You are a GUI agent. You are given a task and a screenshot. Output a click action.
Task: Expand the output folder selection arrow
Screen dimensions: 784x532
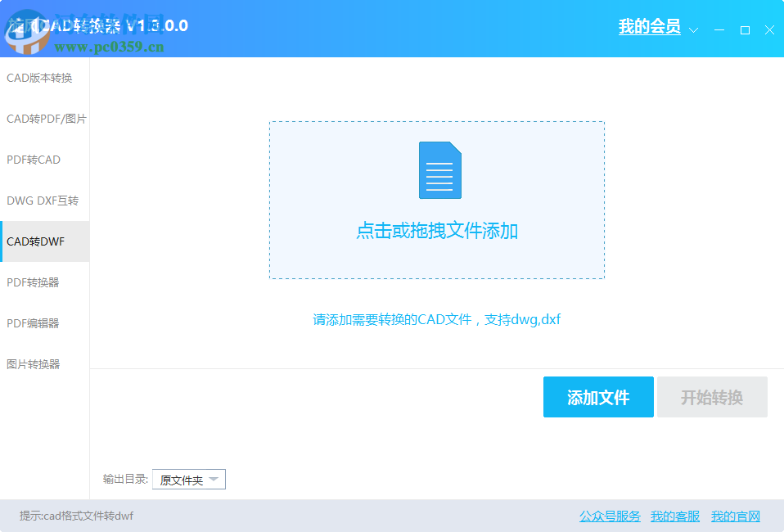pos(214,480)
